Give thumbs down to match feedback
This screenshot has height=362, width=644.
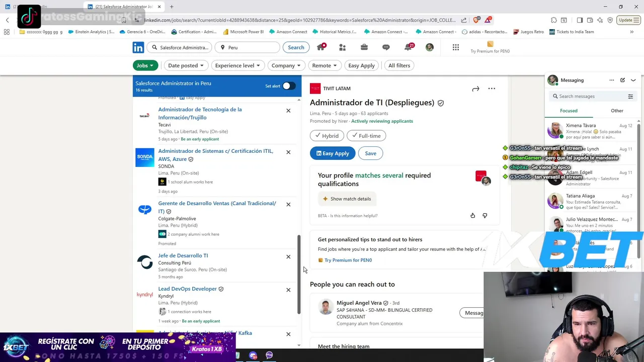click(485, 216)
